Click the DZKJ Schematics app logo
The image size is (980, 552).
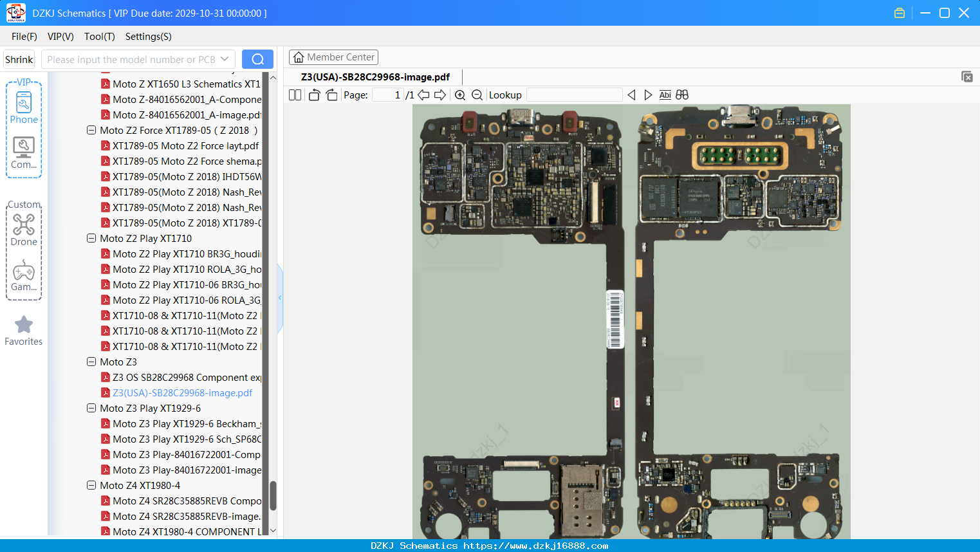pyautogui.click(x=15, y=13)
